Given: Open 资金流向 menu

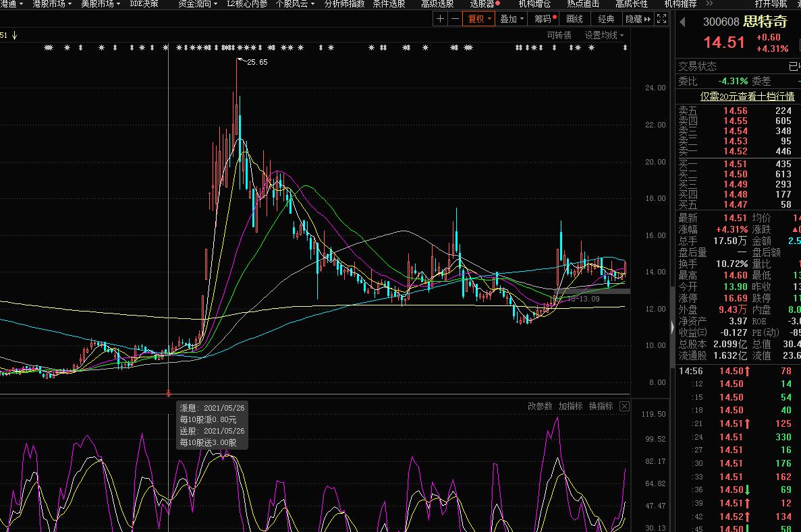Looking at the screenshot, I should [x=197, y=3].
